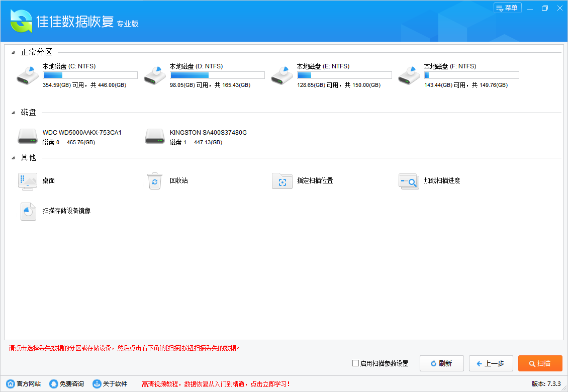Open the 桌面 (Desktop) scan option
Image resolution: width=568 pixels, height=392 pixels.
tap(28, 181)
